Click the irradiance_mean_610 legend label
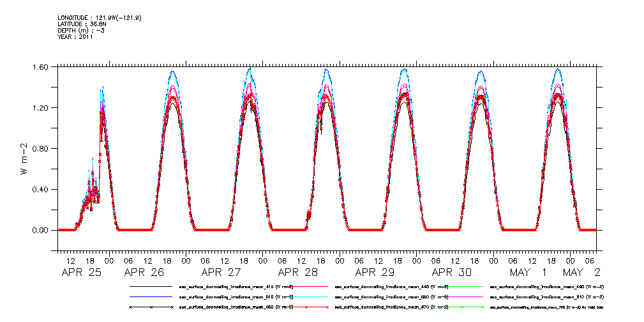644x322 pixels. click(x=548, y=296)
